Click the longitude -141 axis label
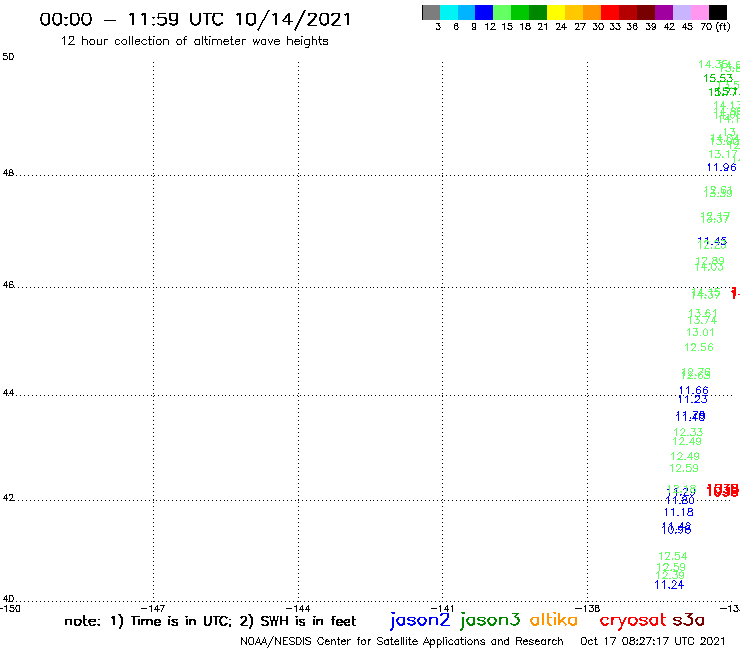The image size is (740, 650). click(442, 608)
